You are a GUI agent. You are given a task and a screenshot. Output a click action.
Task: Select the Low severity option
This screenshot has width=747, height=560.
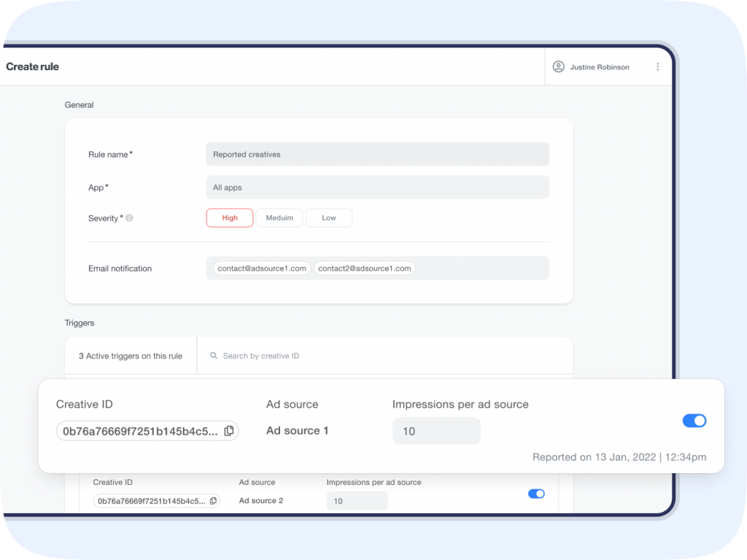(x=328, y=217)
